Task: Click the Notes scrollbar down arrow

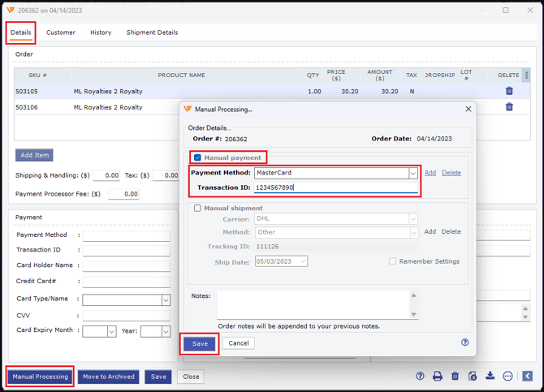Action: [413, 315]
